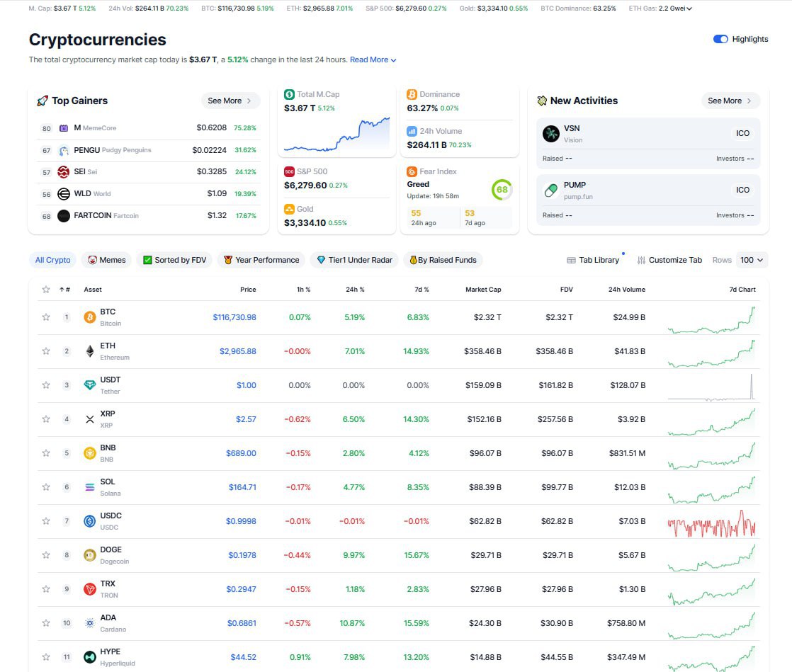Click the Gold widget icon
Image resolution: width=792 pixels, height=672 pixels.
click(x=289, y=209)
